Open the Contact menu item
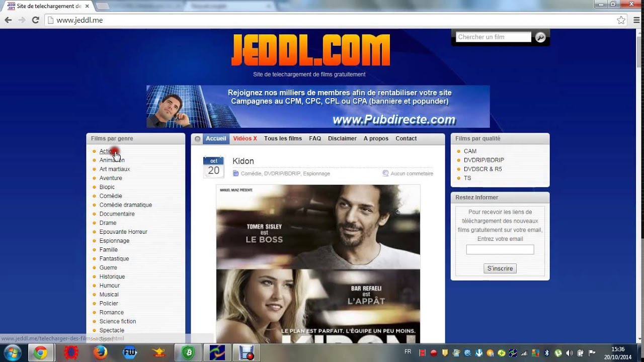Image resolution: width=644 pixels, height=362 pixels. (x=406, y=139)
